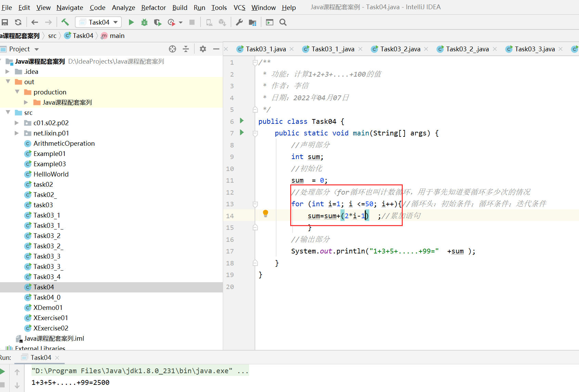This screenshot has height=392, width=579.
Task: Build project with the hammer icon
Action: click(x=65, y=22)
